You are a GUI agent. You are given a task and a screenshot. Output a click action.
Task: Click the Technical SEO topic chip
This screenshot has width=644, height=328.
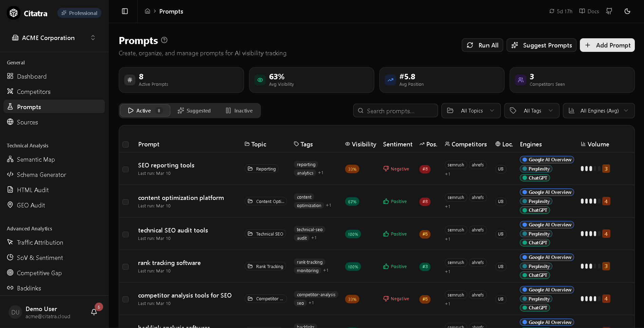265,234
